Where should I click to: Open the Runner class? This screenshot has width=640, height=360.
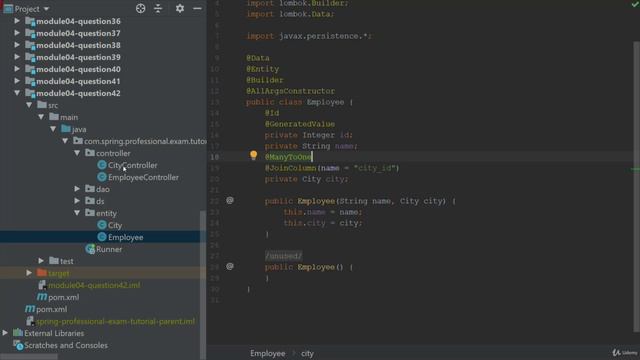pyautogui.click(x=109, y=249)
